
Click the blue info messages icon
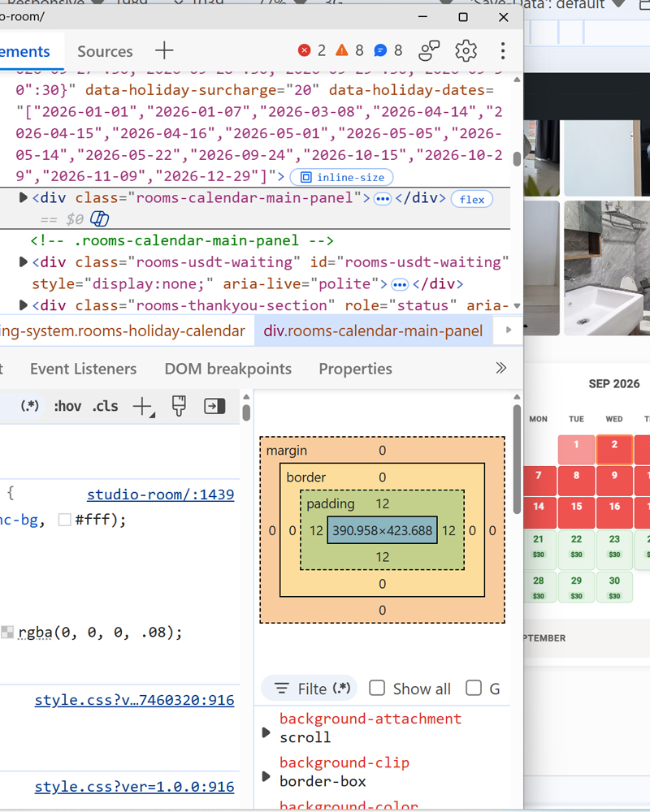pyautogui.click(x=380, y=50)
